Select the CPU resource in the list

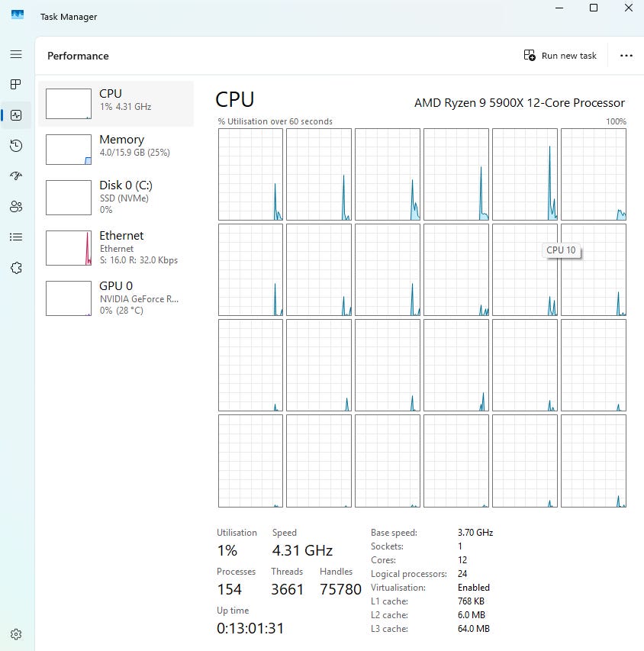click(116, 103)
